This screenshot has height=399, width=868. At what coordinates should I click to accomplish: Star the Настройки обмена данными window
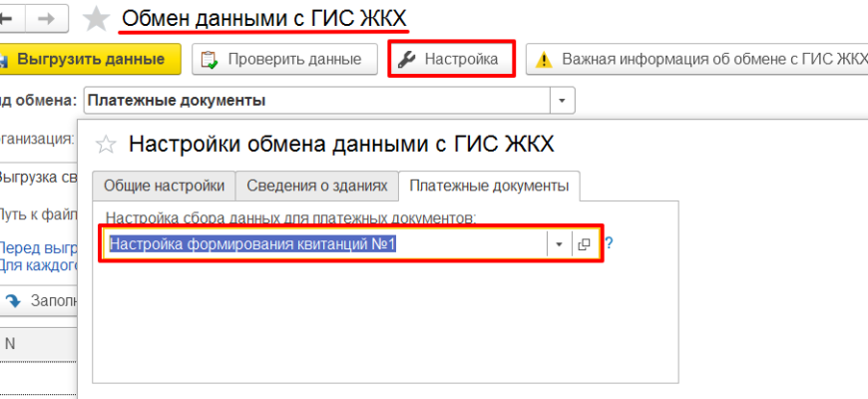[106, 145]
